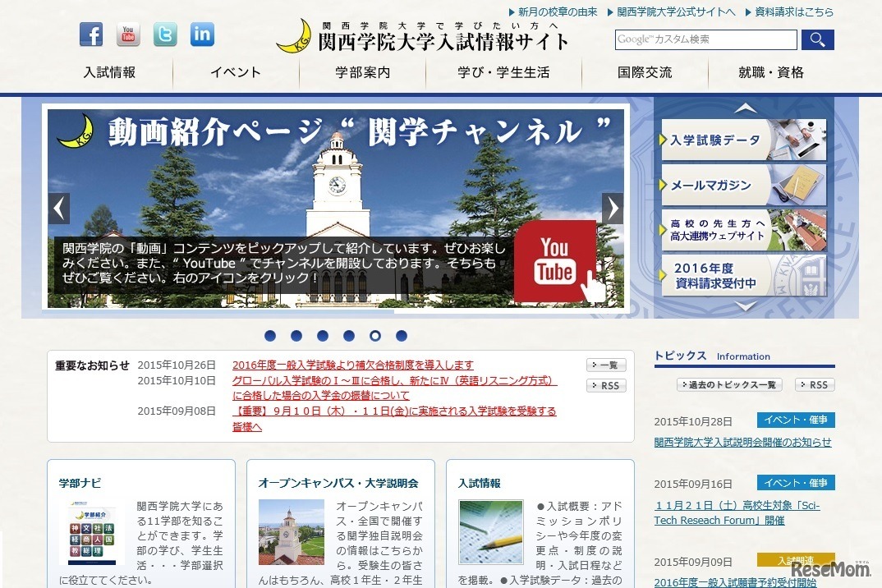Click the RSS icon beside 重要なお知らせ
This screenshot has height=588, width=882.
(606, 385)
